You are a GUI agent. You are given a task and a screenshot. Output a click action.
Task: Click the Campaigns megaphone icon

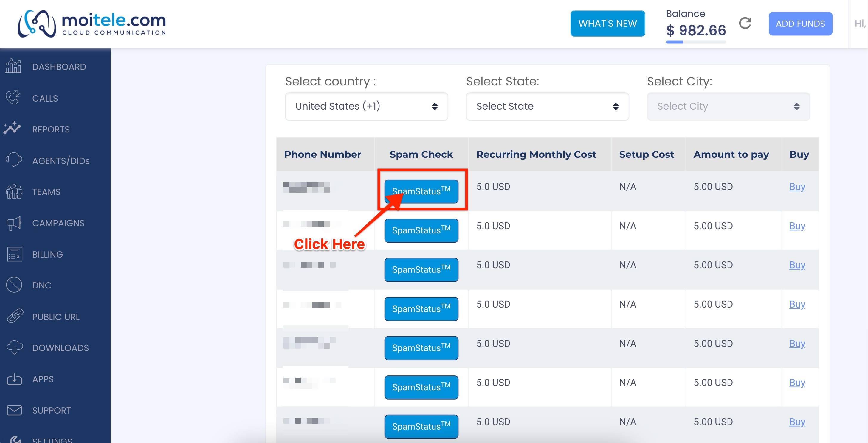pyautogui.click(x=14, y=223)
